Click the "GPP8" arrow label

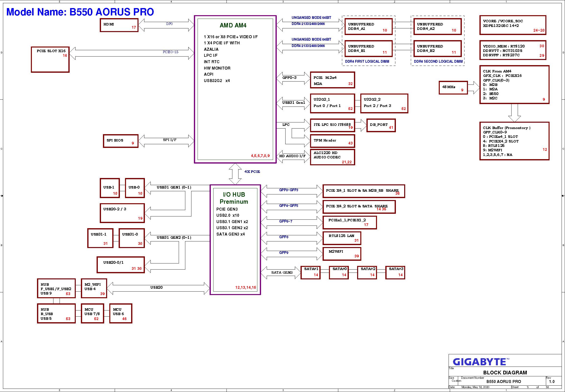tap(284, 237)
